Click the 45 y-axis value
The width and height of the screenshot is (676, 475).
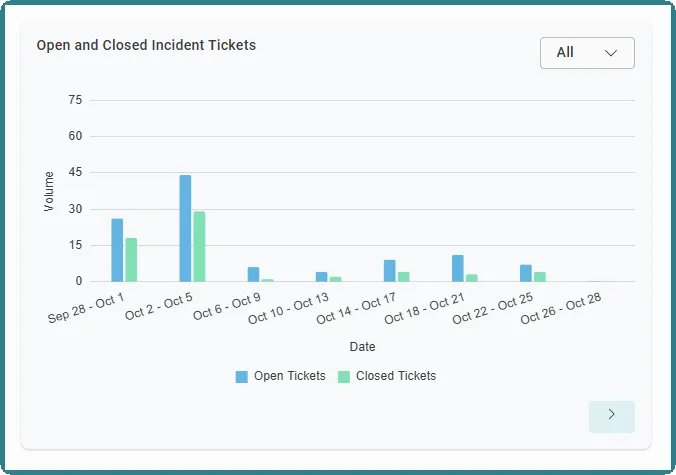(x=75, y=172)
